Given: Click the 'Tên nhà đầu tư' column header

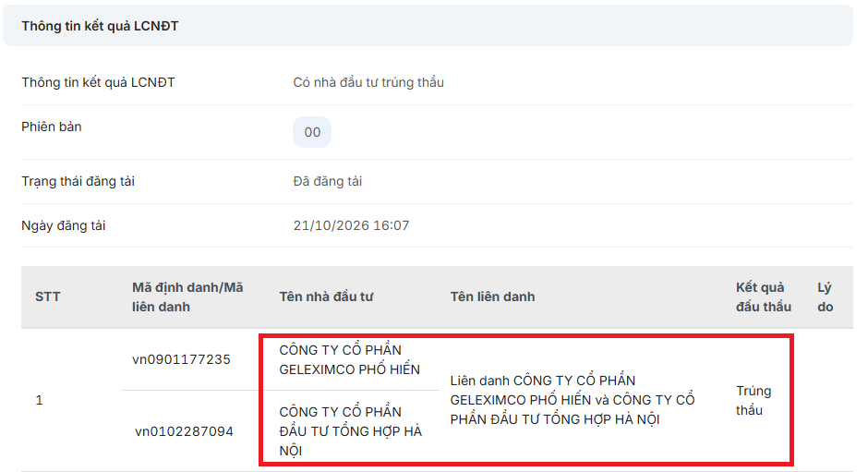Looking at the screenshot, I should [x=326, y=297].
